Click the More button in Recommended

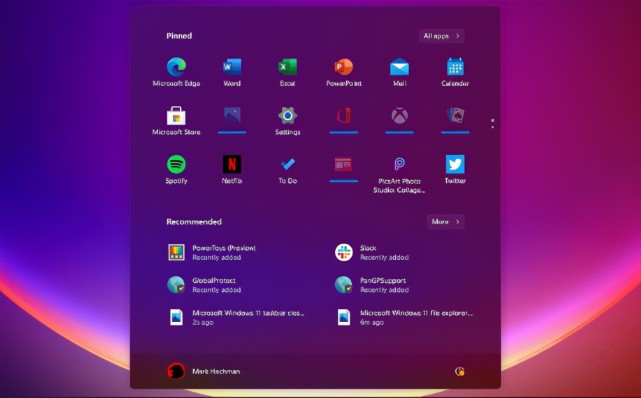pyautogui.click(x=446, y=221)
